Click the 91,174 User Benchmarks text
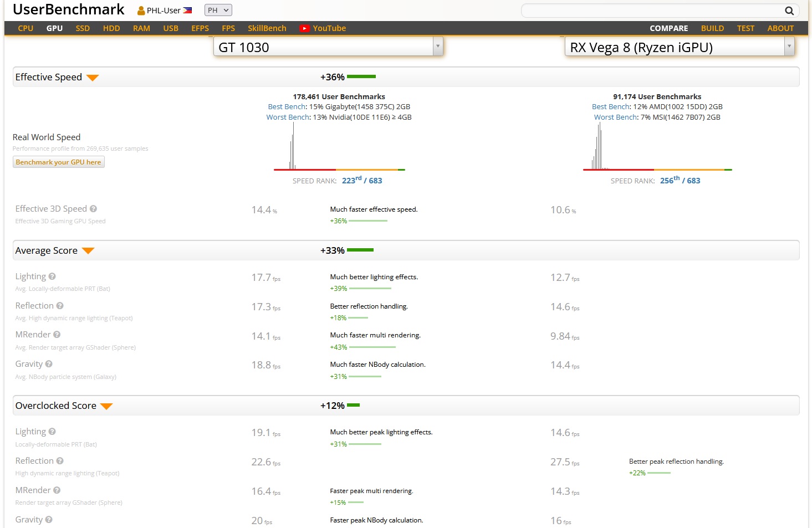 click(657, 96)
